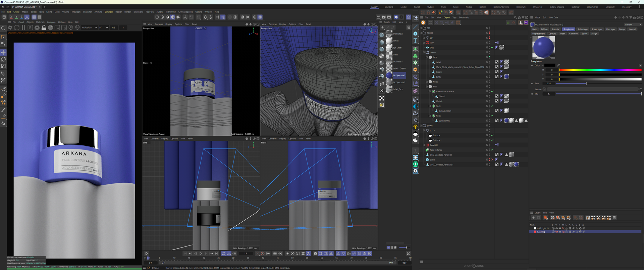Select the Move tool in left toolbar
The image size is (644, 270).
[x=3, y=52]
